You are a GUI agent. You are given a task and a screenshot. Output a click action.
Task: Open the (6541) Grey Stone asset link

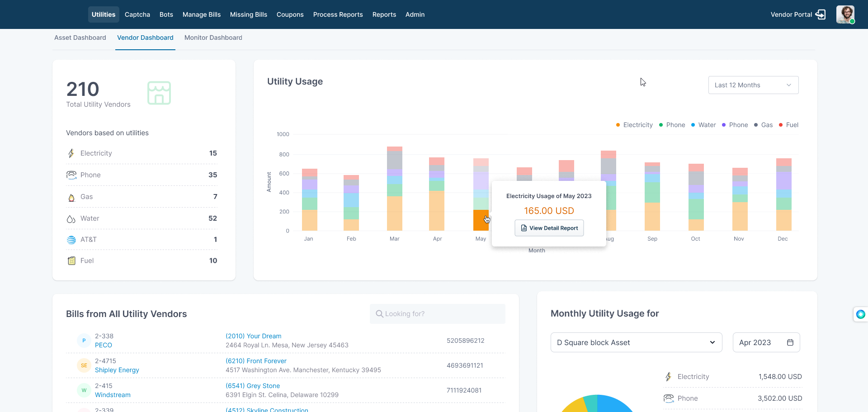[x=253, y=386]
